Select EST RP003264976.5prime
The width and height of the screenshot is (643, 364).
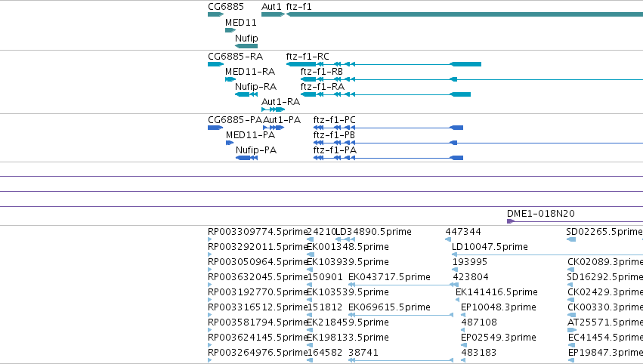(258, 353)
